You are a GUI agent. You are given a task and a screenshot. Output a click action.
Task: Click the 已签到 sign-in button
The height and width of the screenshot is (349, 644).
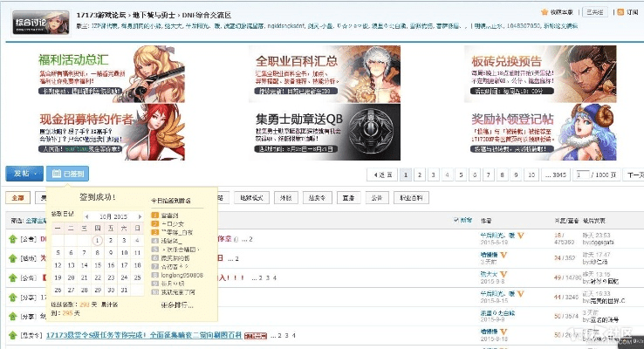[67, 174]
